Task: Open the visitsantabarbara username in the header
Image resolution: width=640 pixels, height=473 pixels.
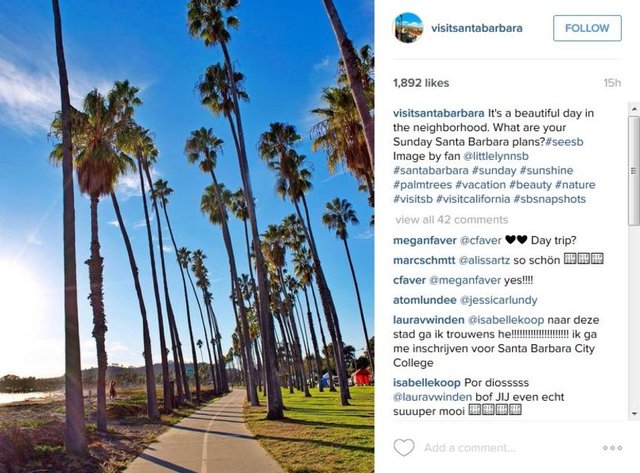Action: pos(477,28)
